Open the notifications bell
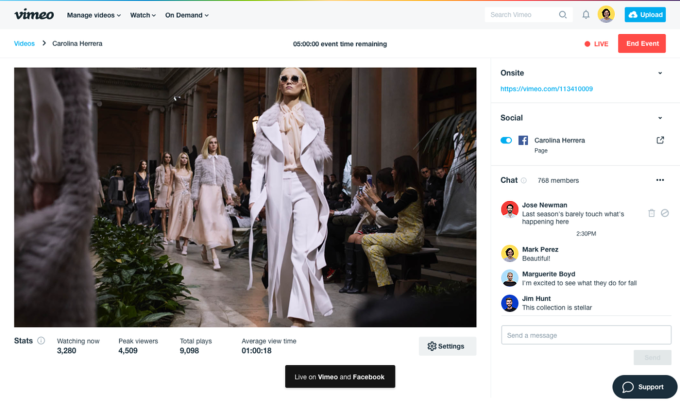Image resolution: width=680 pixels, height=401 pixels. [x=585, y=15]
